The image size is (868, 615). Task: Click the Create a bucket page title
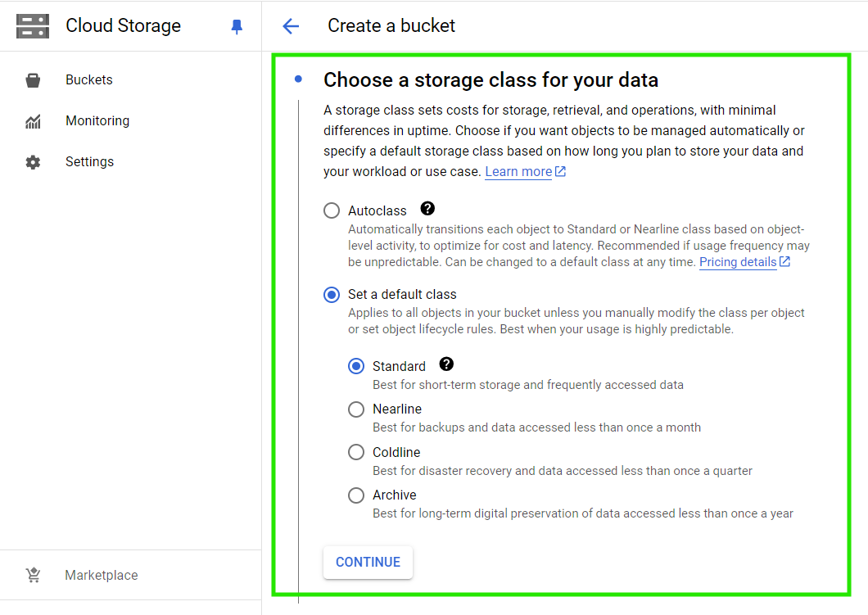[x=391, y=25]
